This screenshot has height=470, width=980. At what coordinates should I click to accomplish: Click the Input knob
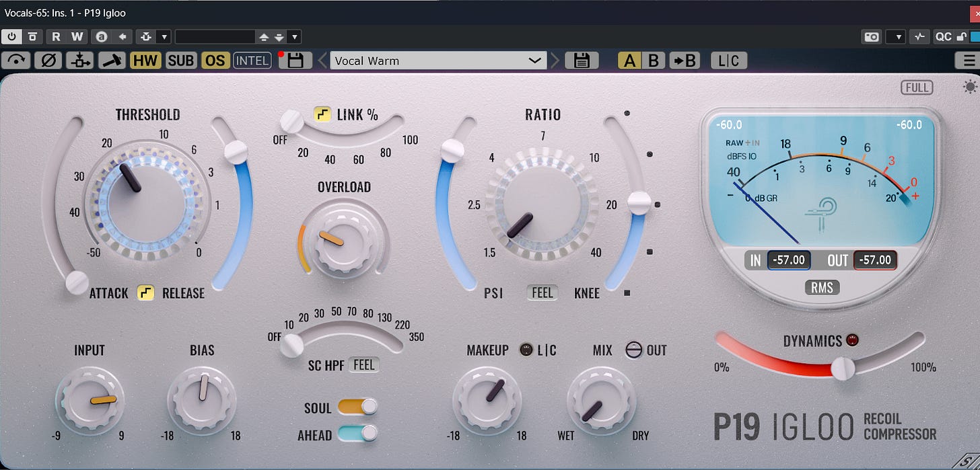(90, 399)
